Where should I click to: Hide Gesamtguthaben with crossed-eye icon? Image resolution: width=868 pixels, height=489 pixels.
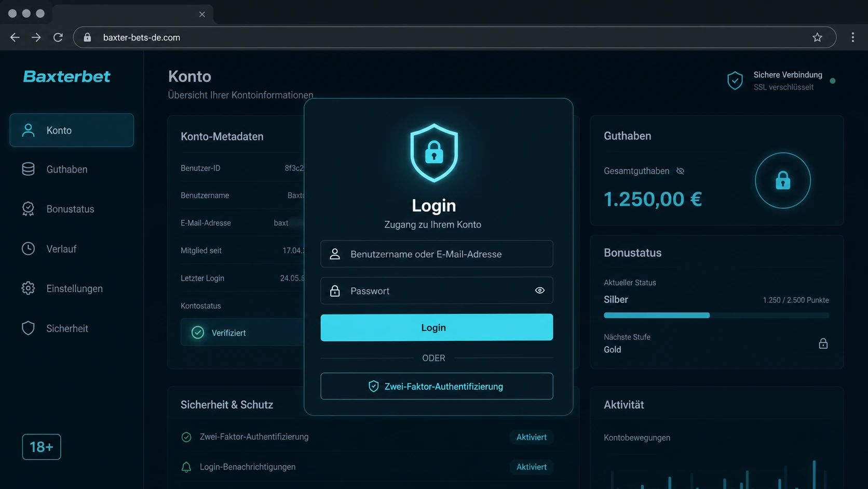pos(680,171)
